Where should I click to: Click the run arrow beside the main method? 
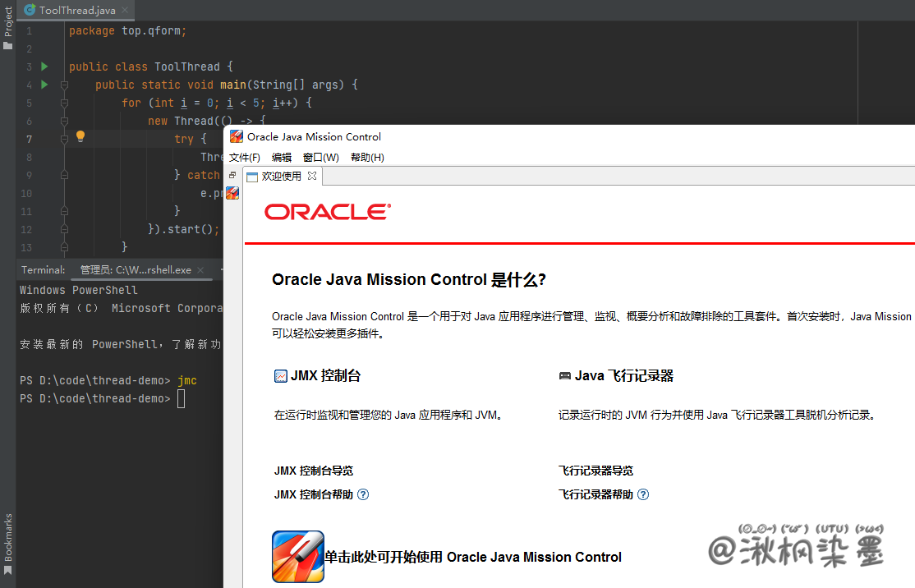(x=44, y=85)
